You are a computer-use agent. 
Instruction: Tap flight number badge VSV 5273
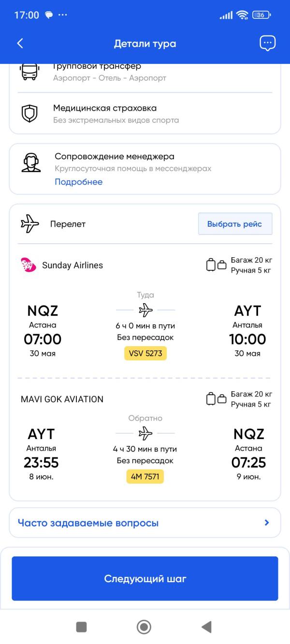[x=145, y=353]
